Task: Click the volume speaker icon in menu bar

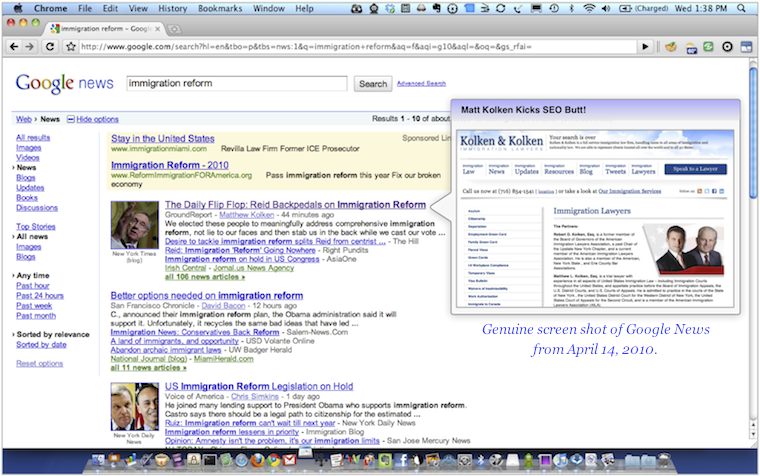Action: coord(606,8)
